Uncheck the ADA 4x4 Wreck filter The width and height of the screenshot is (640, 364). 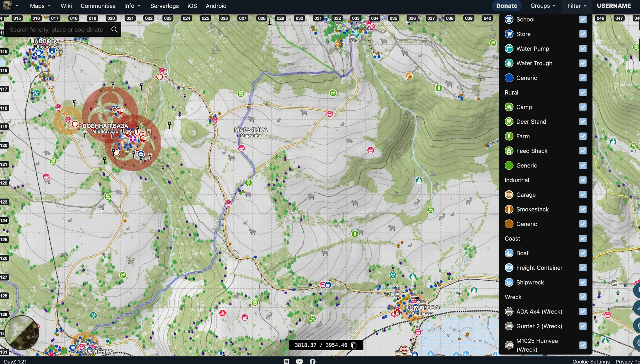[x=583, y=311]
